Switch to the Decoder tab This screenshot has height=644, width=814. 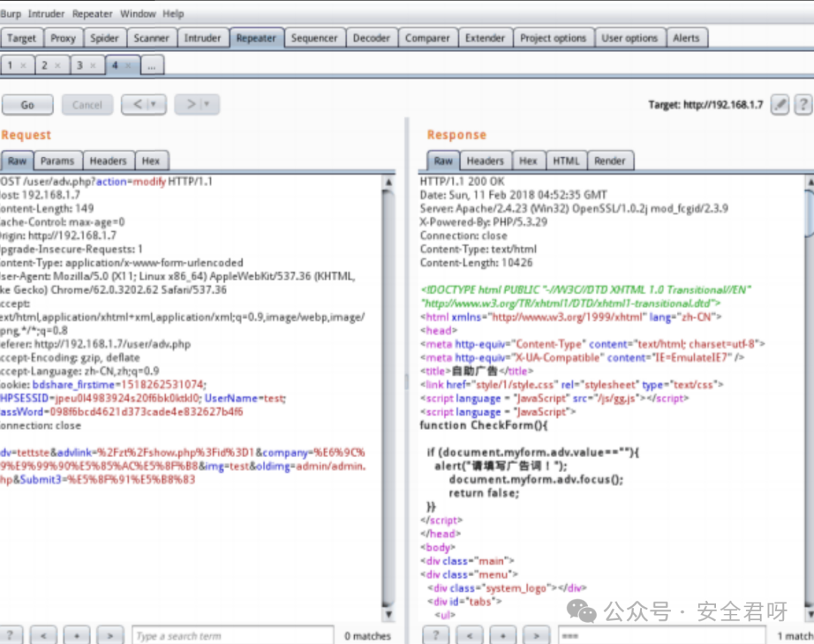click(x=371, y=38)
